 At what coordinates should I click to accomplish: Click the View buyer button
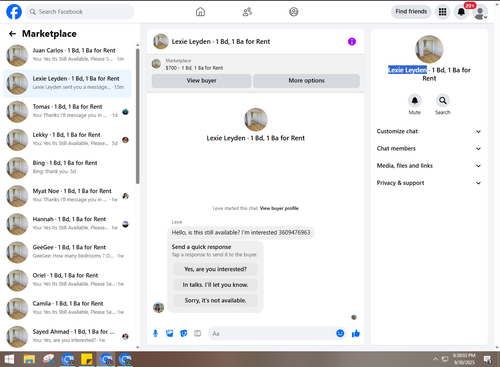tap(201, 81)
